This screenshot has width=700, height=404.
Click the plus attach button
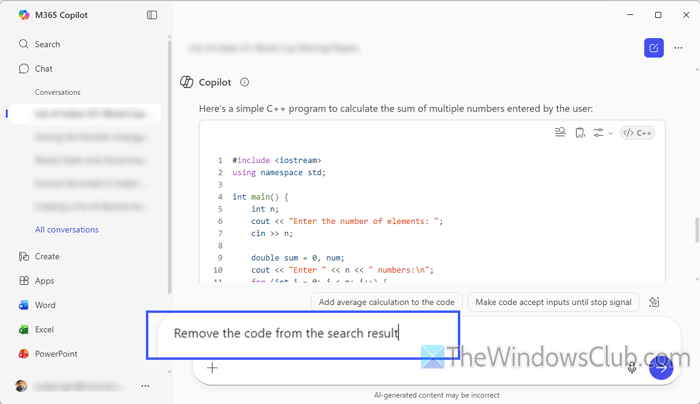click(212, 368)
